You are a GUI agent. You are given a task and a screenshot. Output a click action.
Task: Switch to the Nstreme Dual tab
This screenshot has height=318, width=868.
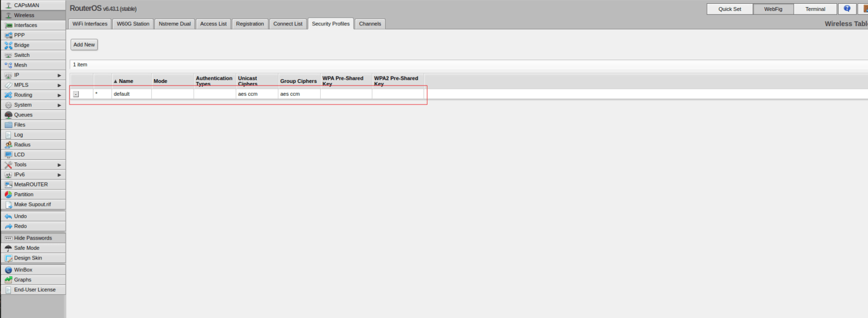coord(175,24)
